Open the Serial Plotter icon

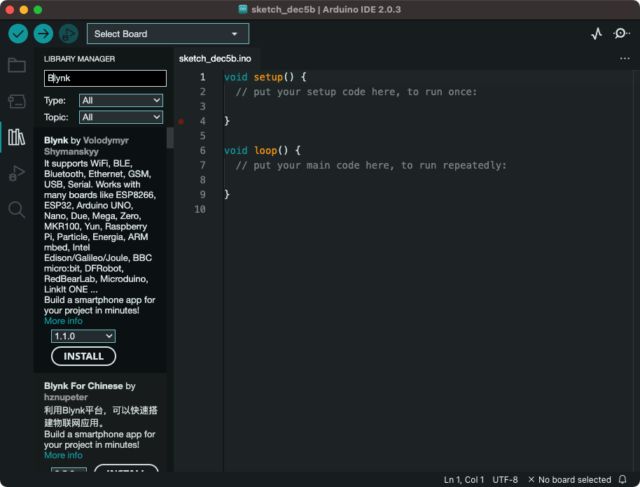coord(596,34)
